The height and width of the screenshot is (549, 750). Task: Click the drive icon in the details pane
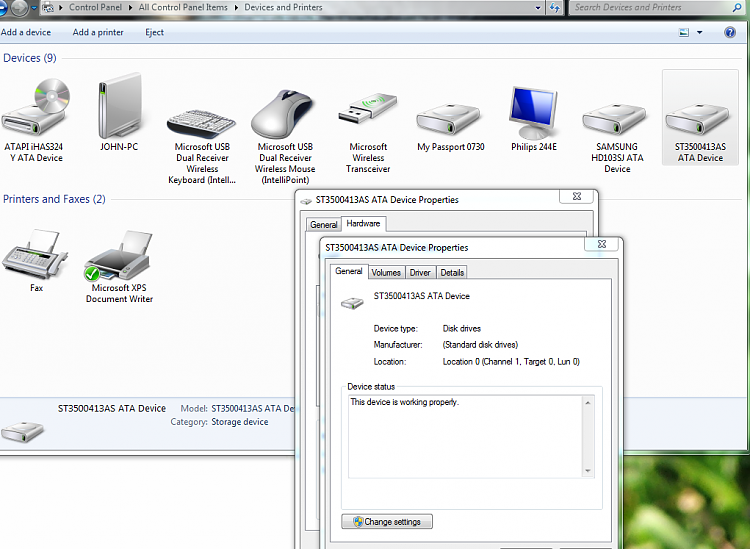pos(22,431)
